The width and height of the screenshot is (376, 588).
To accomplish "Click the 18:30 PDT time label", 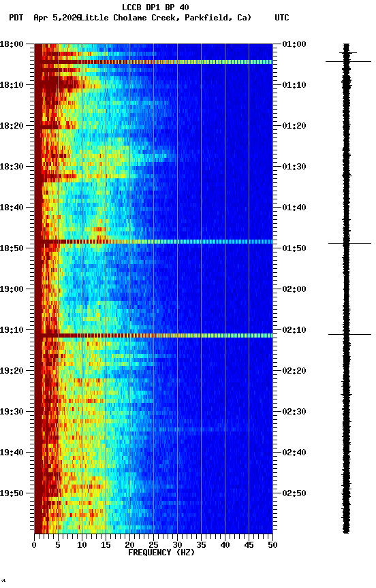I will (x=12, y=167).
